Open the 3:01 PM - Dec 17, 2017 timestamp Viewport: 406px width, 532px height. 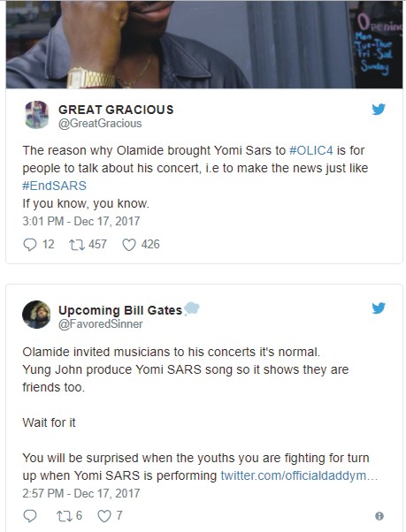(x=81, y=221)
